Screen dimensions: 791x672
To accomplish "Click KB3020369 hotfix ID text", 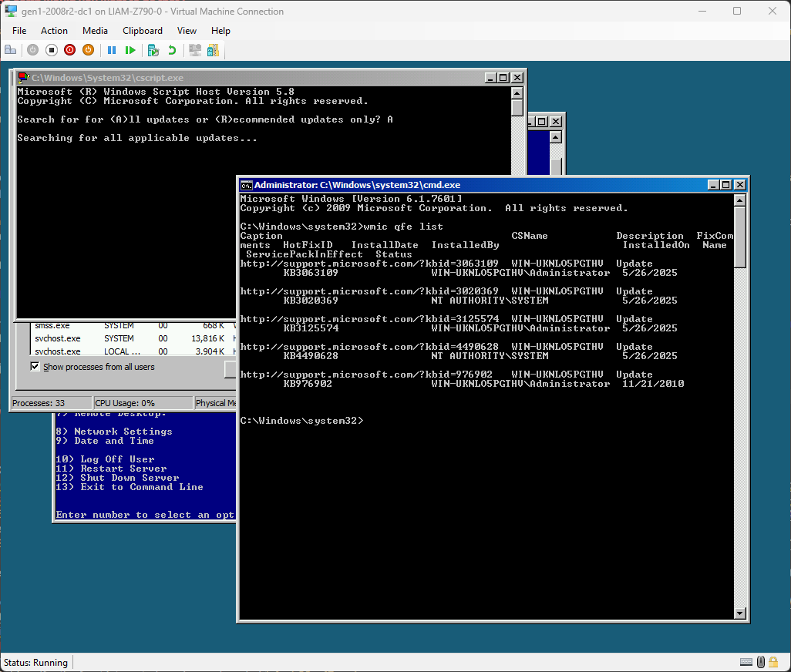I will [x=310, y=301].
